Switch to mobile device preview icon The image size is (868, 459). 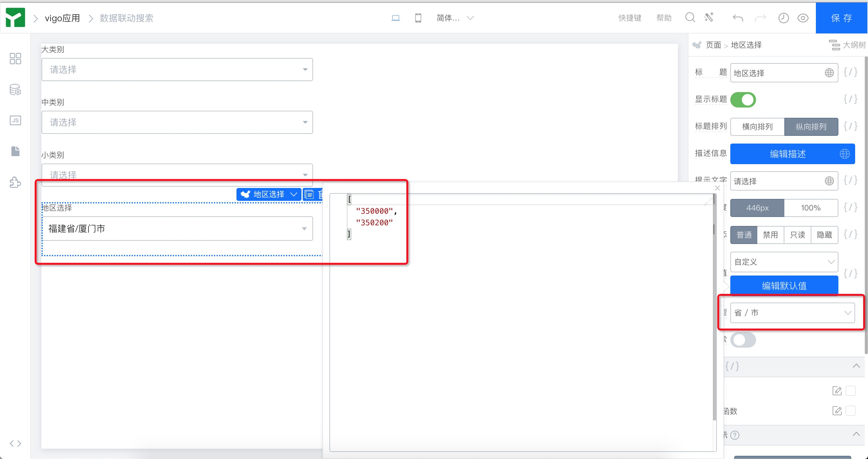click(418, 18)
